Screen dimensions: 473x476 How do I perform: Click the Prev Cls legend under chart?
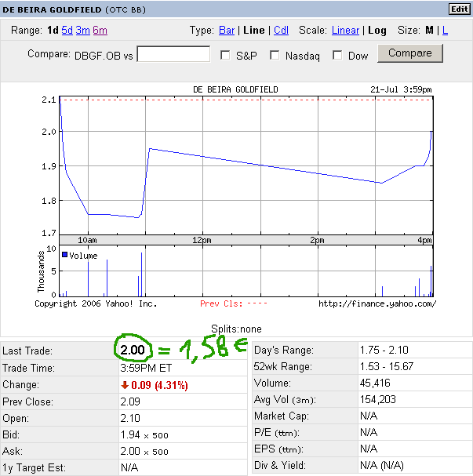coord(234,303)
